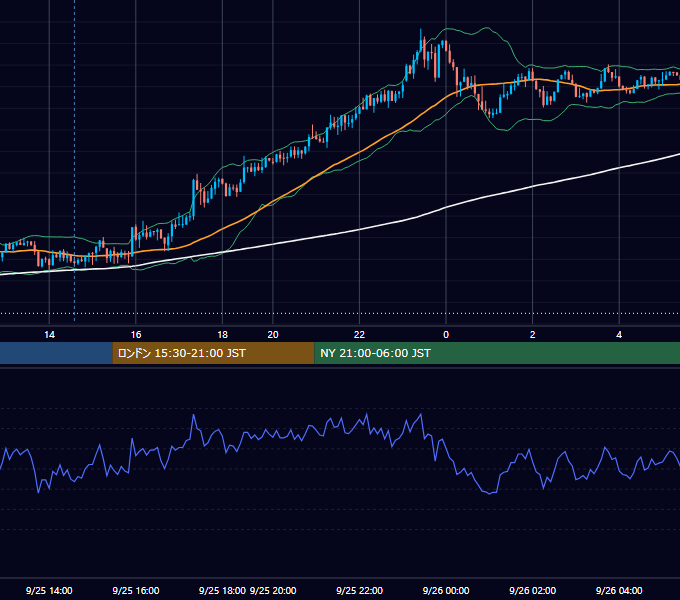Click the 9/25 14:00 date label
Screen dimensions: 680x600
coord(49,590)
